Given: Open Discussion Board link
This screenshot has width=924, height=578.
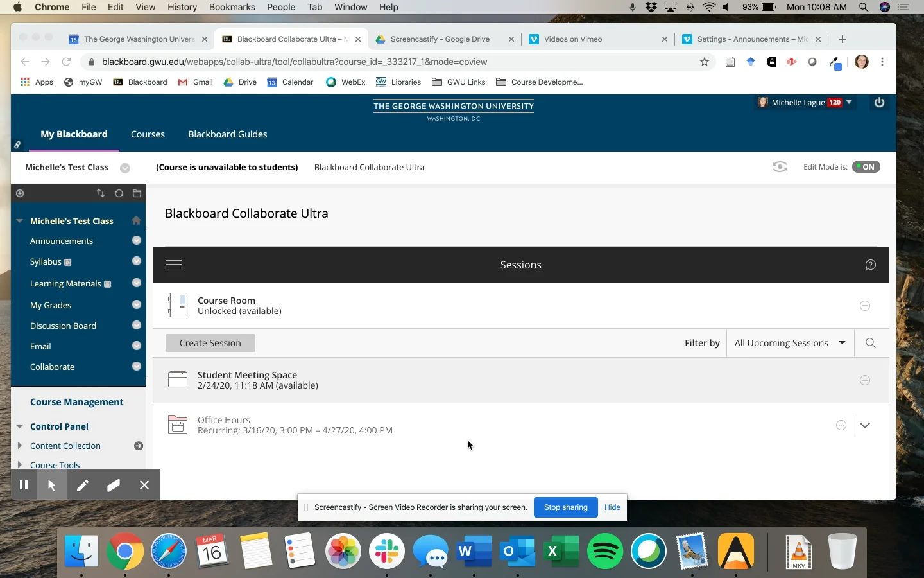Looking at the screenshot, I should pos(63,326).
